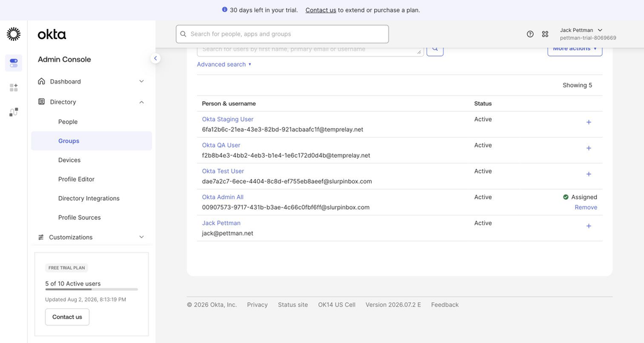Expand the Dashboard section chevron
This screenshot has width=644, height=343.
tap(142, 81)
